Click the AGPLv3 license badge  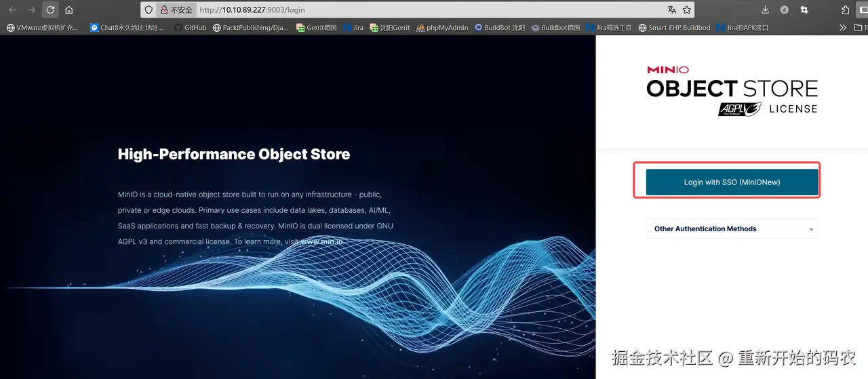(740, 110)
